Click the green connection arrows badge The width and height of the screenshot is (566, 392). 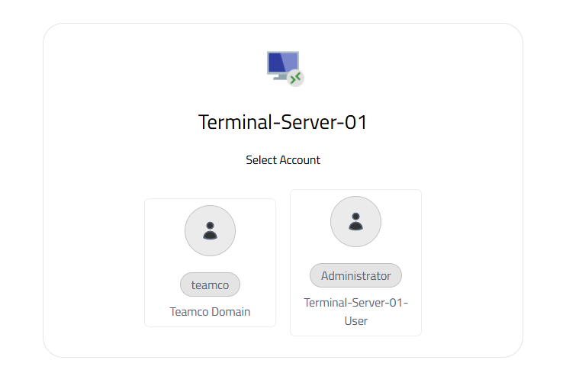click(x=295, y=78)
